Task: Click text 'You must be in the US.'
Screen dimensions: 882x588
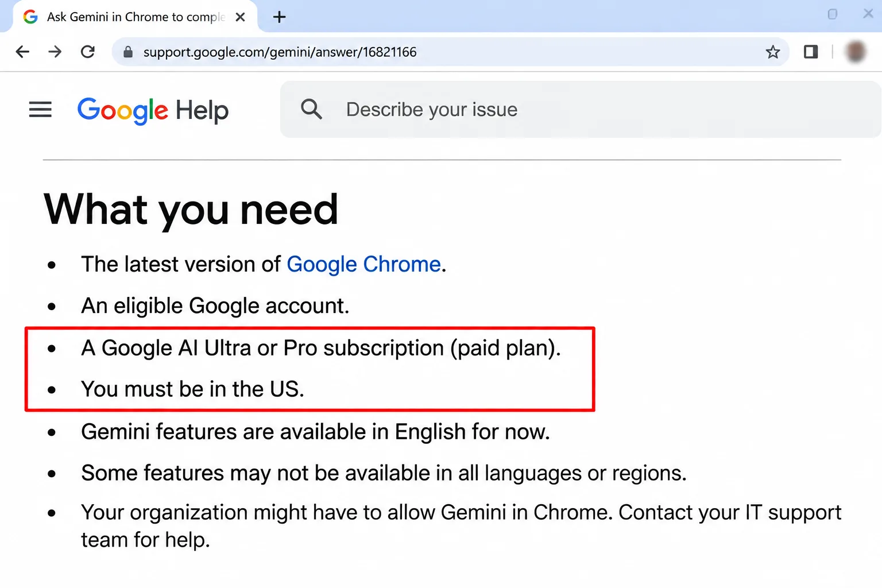Action: click(x=192, y=389)
